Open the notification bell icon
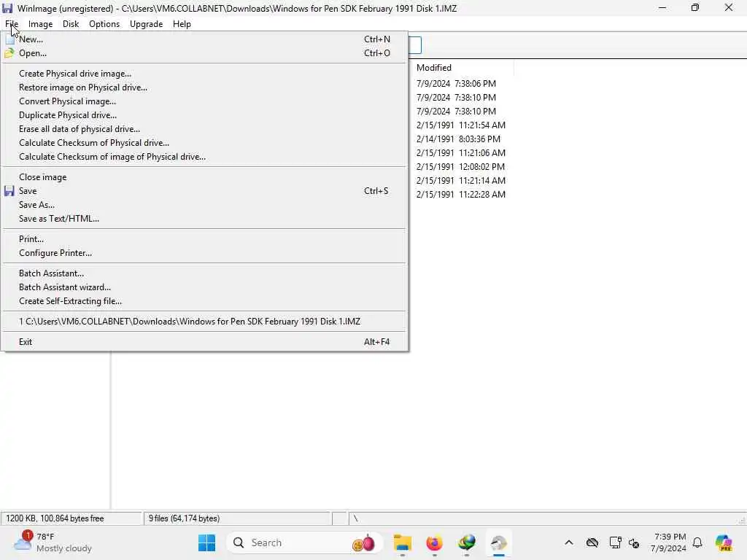Screen dimensions: 747x560 point(697,542)
